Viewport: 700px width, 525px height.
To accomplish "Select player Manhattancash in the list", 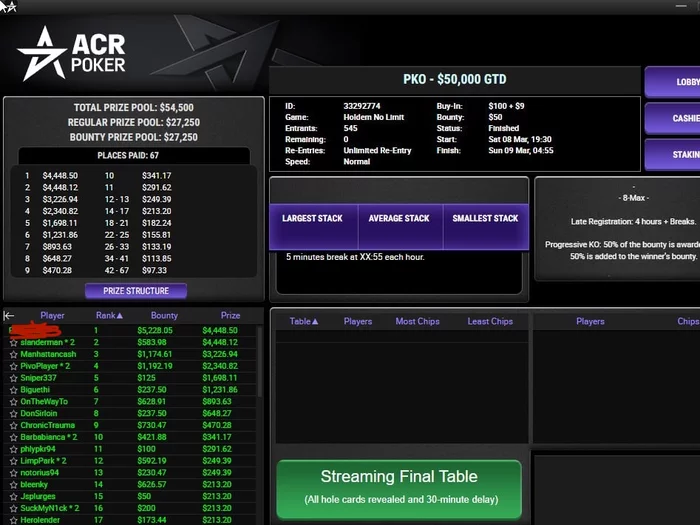I will click(x=48, y=354).
